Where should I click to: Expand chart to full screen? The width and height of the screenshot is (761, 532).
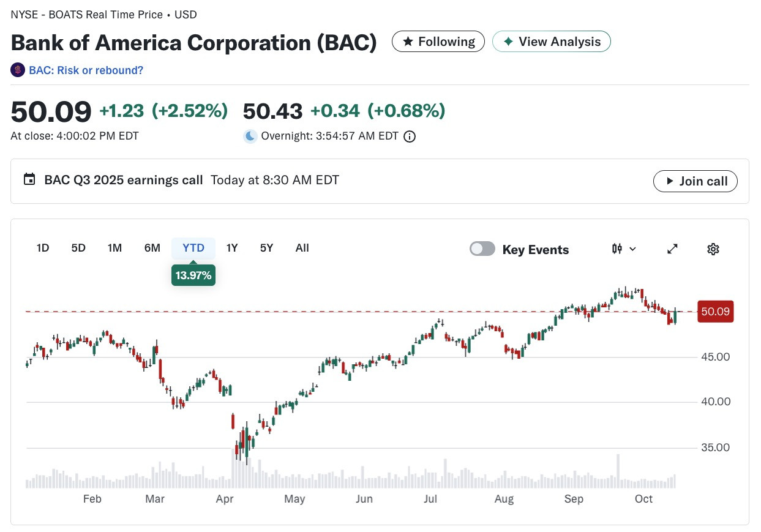[x=672, y=249]
